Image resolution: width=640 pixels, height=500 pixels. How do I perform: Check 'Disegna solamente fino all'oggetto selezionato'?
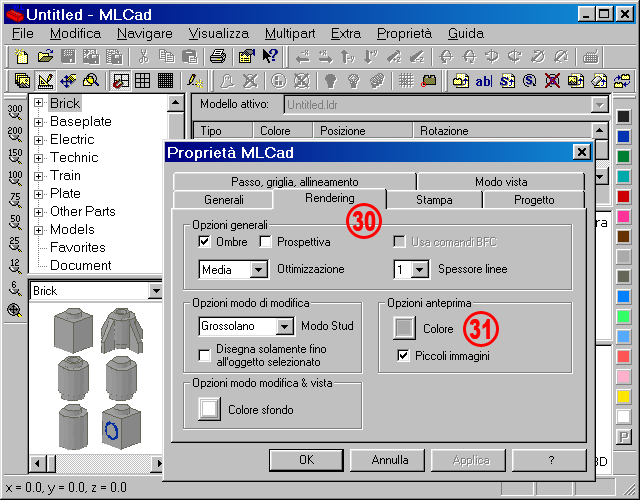click(204, 355)
